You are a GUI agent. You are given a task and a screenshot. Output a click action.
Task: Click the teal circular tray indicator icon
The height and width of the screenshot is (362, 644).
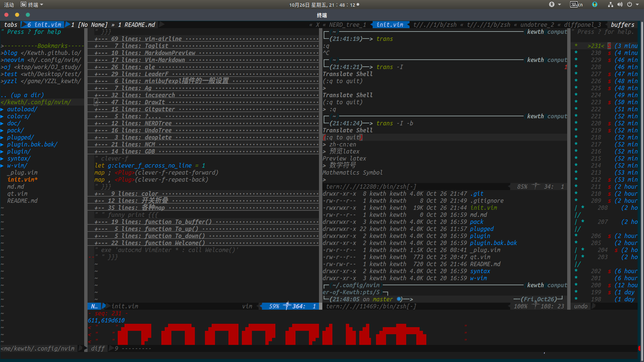tap(595, 4)
